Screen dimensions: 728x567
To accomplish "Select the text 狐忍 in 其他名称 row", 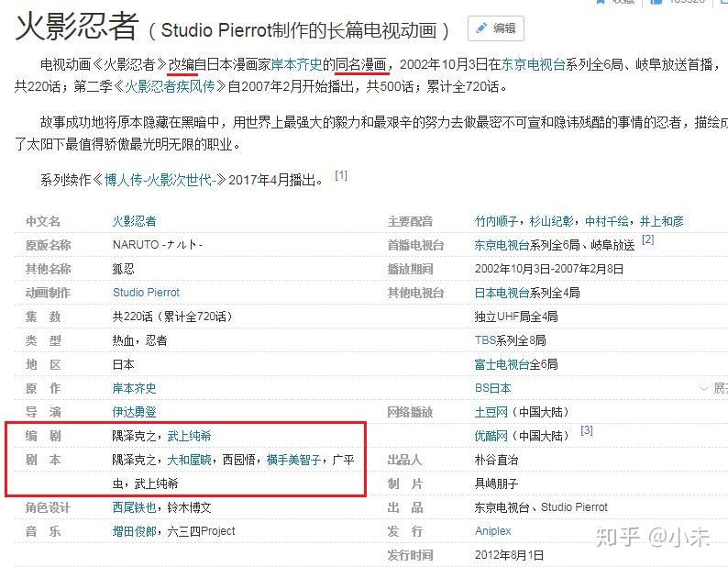I will tap(123, 269).
